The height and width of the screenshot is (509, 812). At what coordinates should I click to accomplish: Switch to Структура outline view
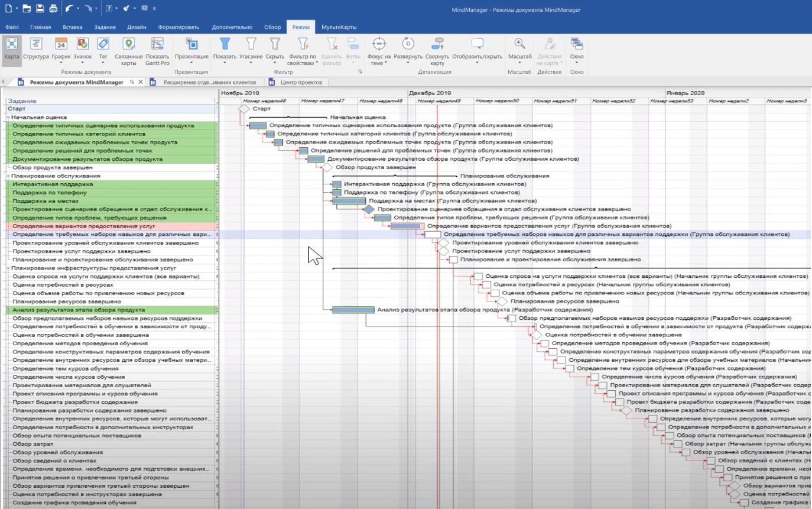36,48
